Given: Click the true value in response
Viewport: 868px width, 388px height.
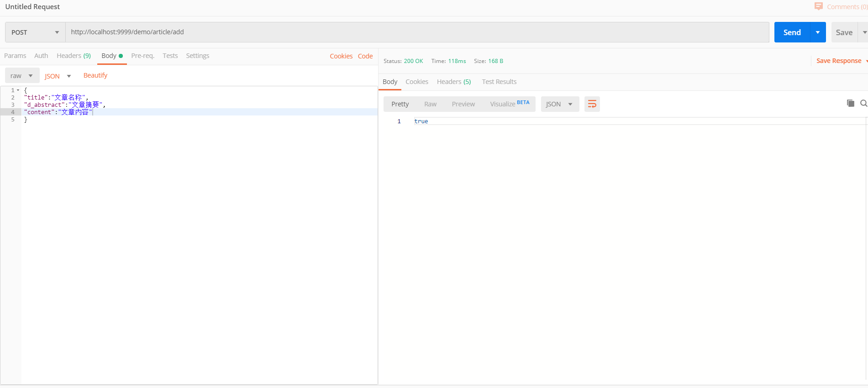Looking at the screenshot, I should pos(421,121).
